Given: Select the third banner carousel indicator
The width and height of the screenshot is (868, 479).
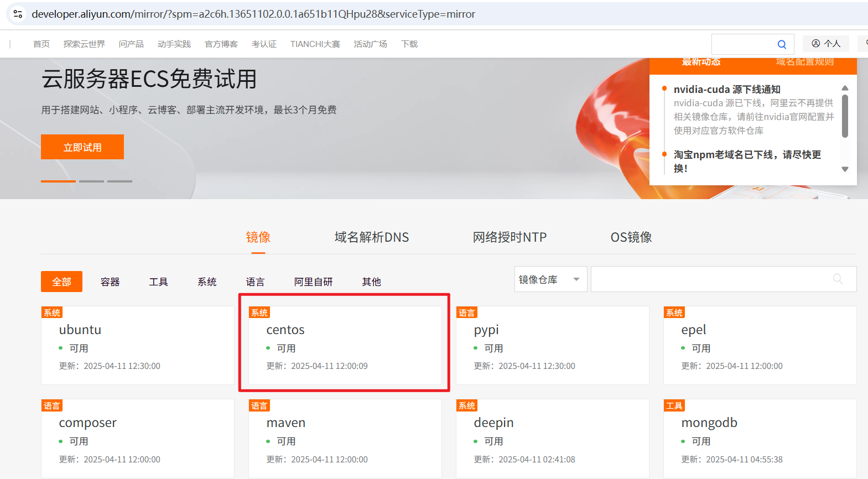Looking at the screenshot, I should [119, 181].
